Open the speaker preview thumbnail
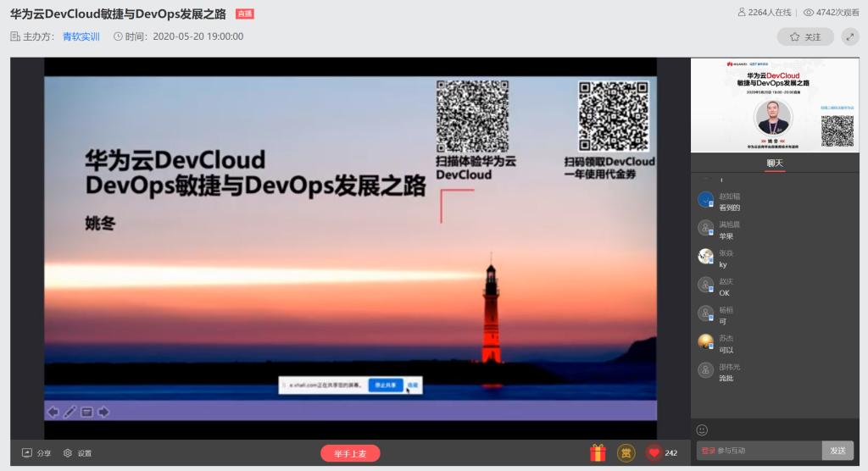 coord(775,105)
